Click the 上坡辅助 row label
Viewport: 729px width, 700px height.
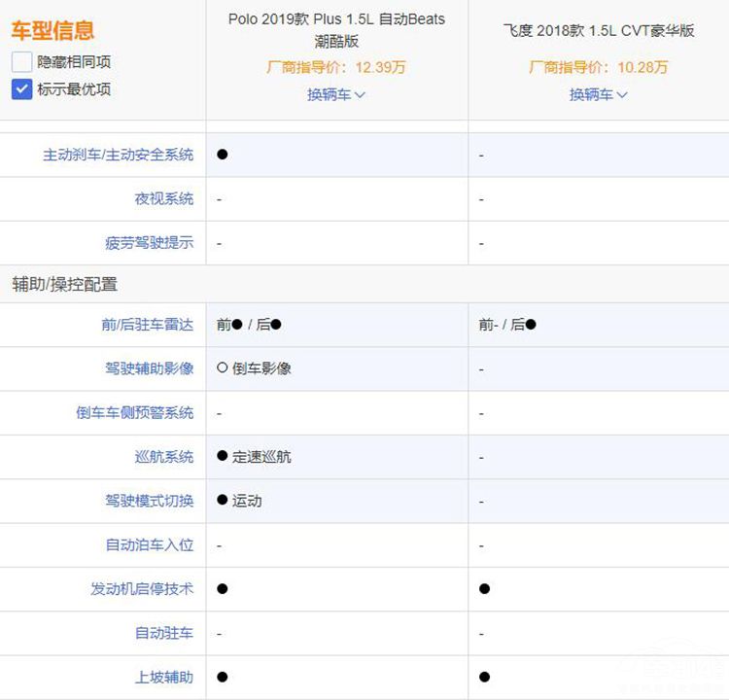click(163, 677)
